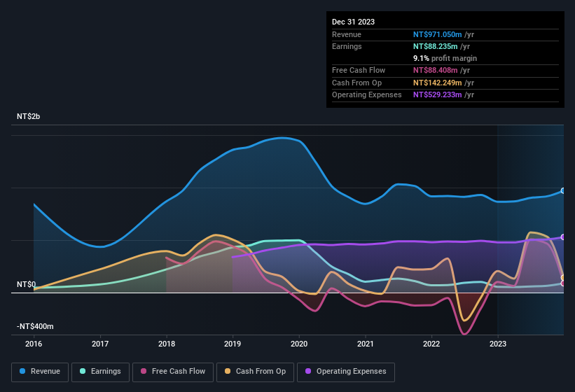Viewport: 575px width, 392px height.
Task: Toggle the Earnings legend button
Action: click(x=100, y=372)
